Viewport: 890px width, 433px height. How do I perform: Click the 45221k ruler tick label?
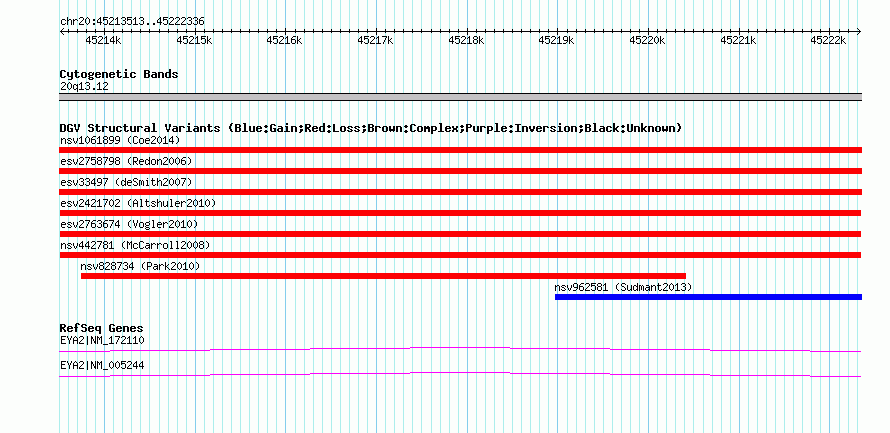click(738, 40)
